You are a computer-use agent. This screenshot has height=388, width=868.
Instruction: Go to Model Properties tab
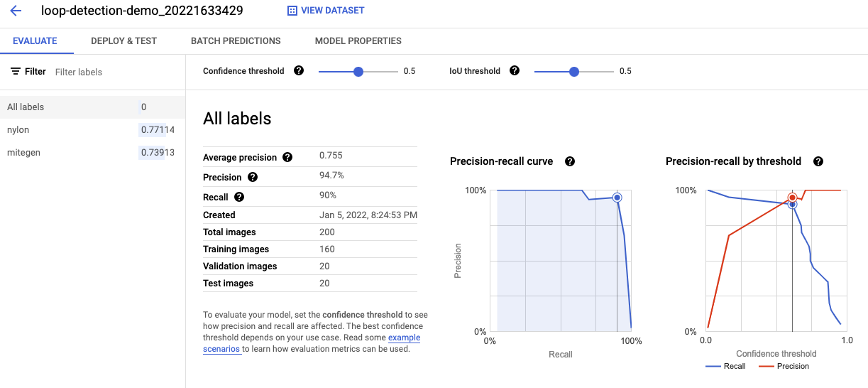358,41
